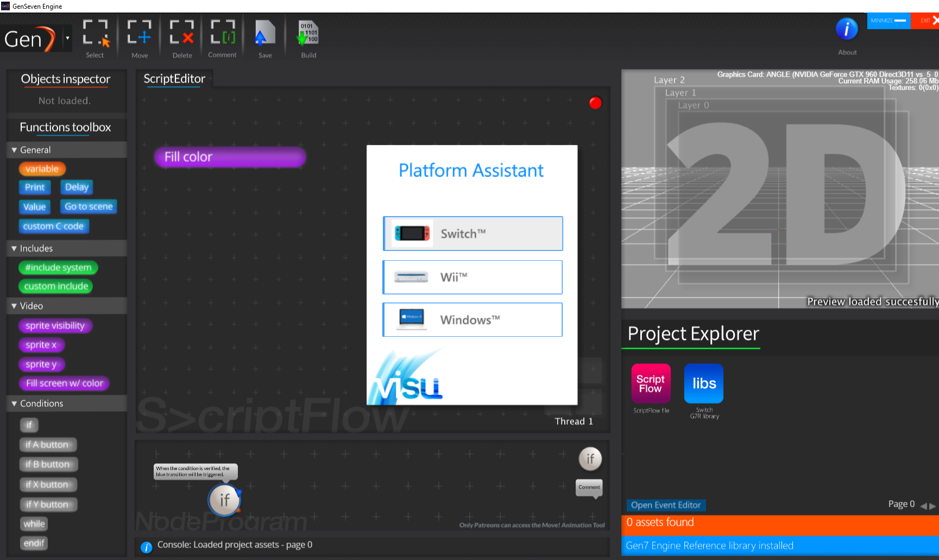The height and width of the screenshot is (560, 939).
Task: Click the red record dot in ScriptEditor
Action: pos(595,103)
